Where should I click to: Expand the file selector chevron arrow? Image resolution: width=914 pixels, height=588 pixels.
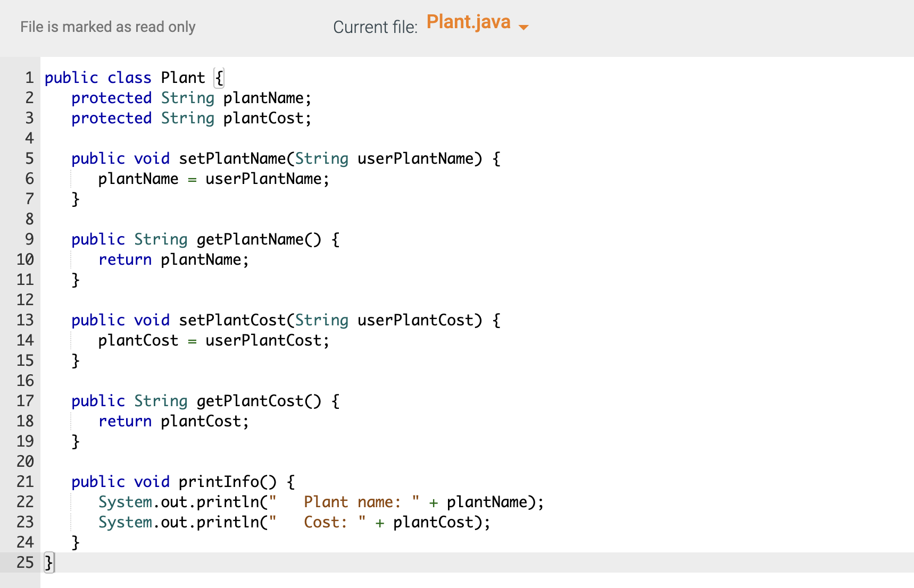(x=525, y=26)
